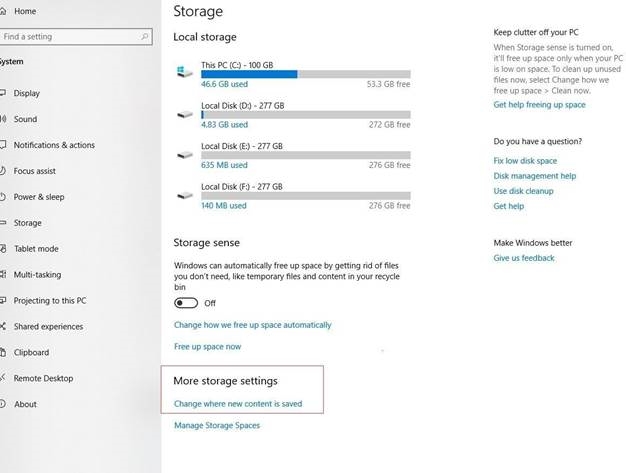Select Clipboard in sidebar
Screen dimensions: 626x473
tap(31, 352)
